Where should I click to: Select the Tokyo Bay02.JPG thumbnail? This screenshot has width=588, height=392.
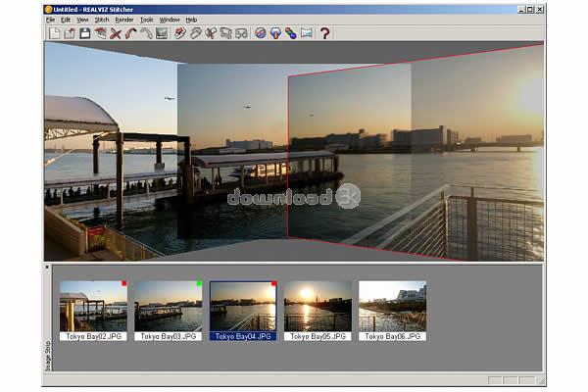(x=93, y=306)
